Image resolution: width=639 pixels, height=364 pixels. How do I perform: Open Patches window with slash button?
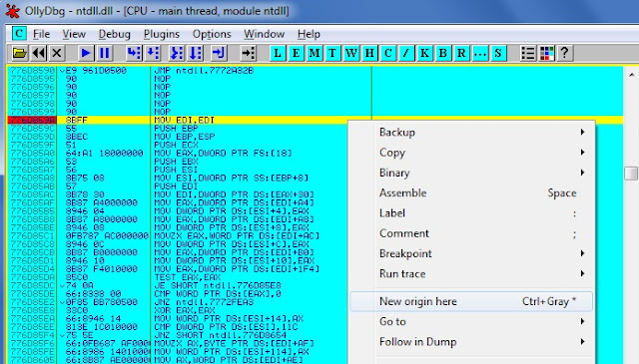point(406,53)
